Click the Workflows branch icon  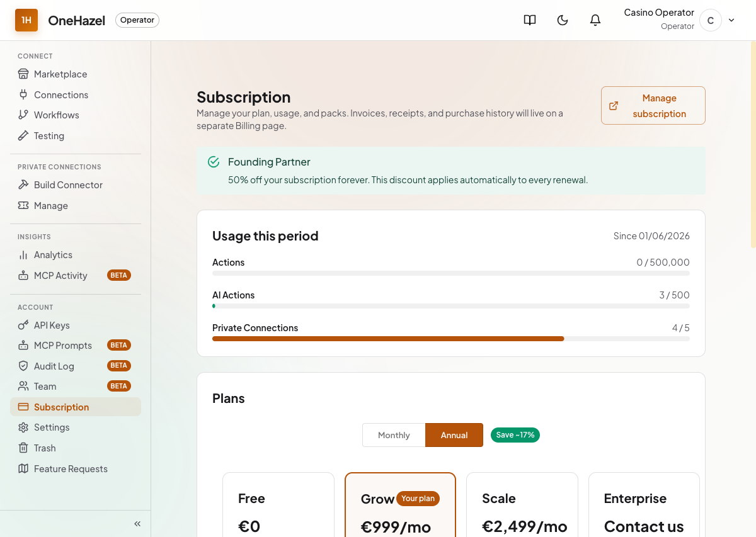23,115
